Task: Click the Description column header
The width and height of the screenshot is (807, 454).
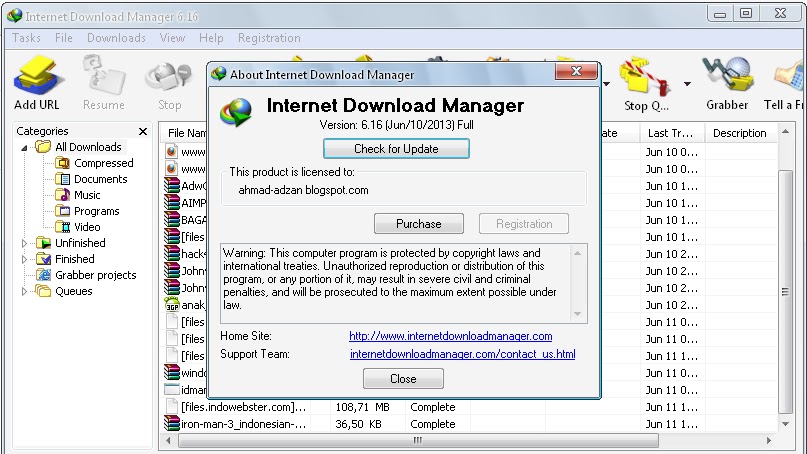Action: pyautogui.click(x=740, y=133)
